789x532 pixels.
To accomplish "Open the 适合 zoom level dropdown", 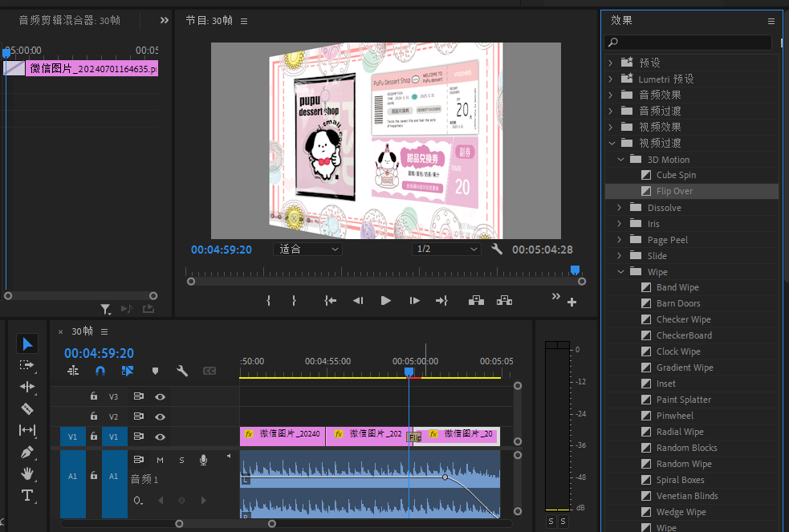I will point(308,250).
